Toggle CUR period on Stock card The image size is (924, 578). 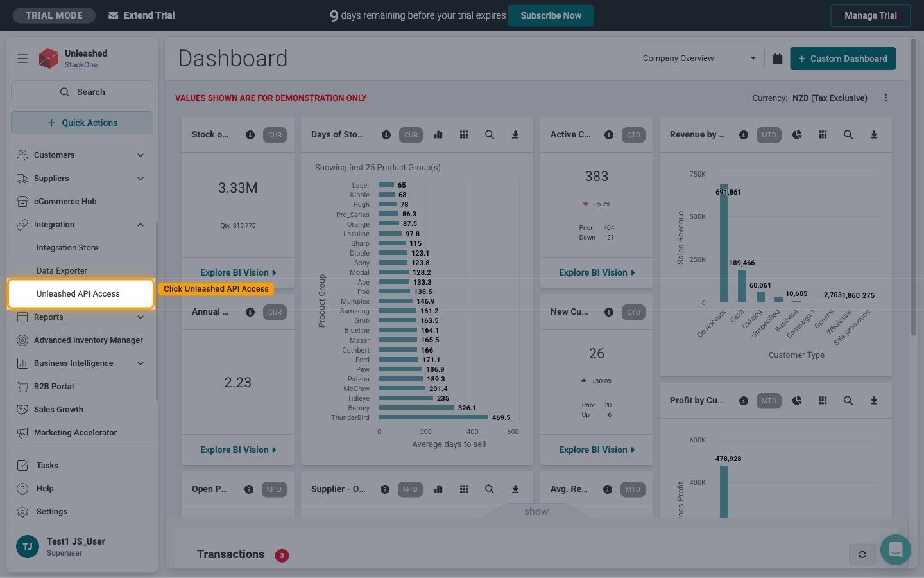coord(275,135)
